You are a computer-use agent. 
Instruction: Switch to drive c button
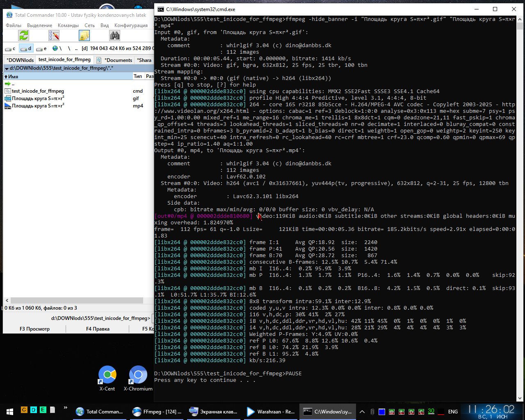[10, 48]
